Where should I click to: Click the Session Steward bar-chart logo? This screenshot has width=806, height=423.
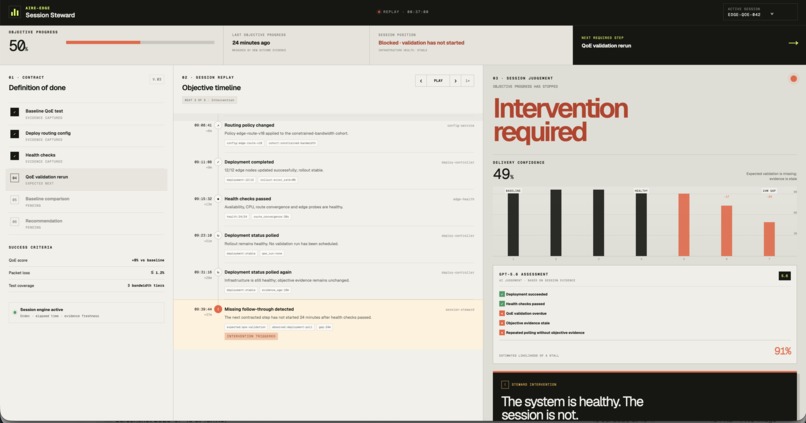pos(14,12)
